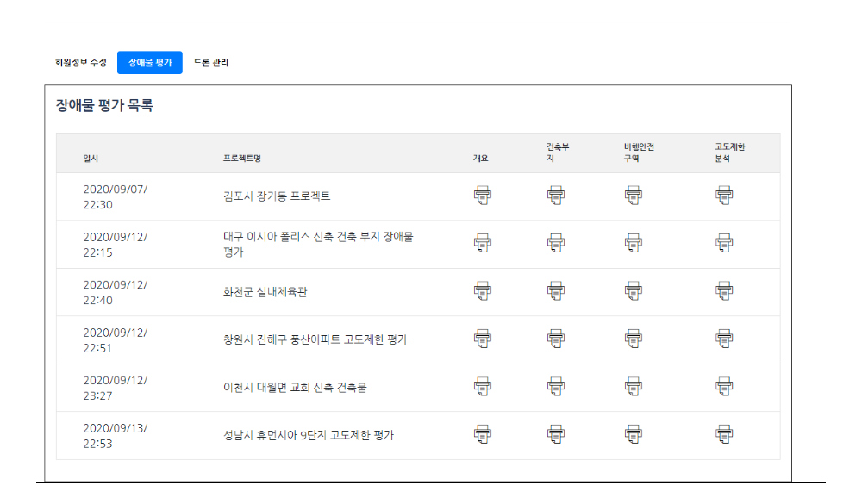
Task: Print 고도제한분석 for 김포시 장기동 프로젝트
Action: coord(724,195)
